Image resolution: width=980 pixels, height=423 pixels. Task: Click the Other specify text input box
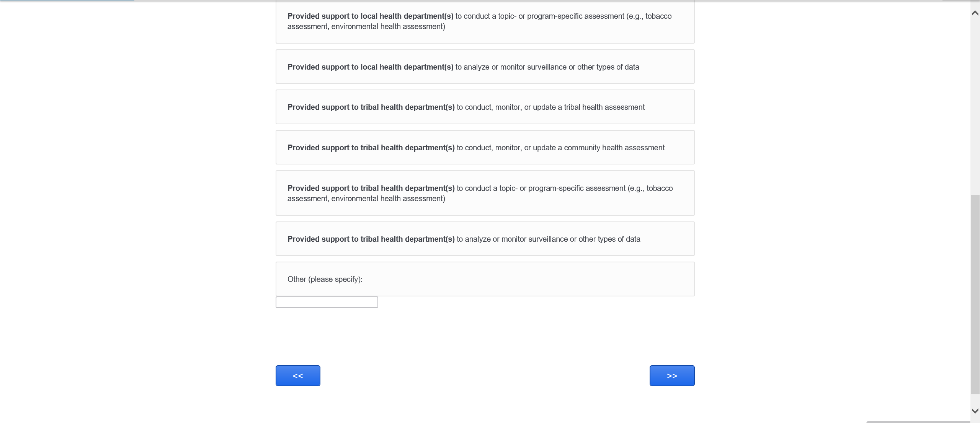click(x=327, y=302)
